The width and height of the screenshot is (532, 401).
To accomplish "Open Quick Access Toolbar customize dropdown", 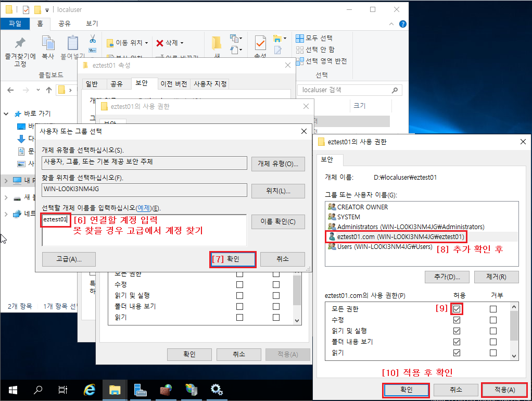I will click(x=47, y=10).
